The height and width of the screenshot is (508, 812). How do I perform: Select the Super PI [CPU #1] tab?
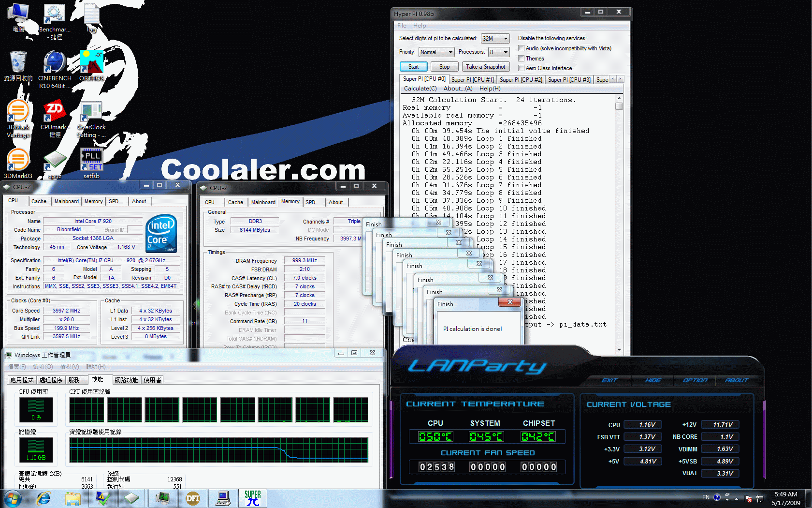472,80
